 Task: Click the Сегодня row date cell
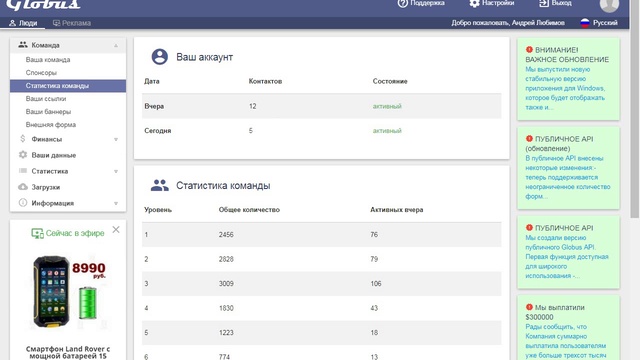pyautogui.click(x=158, y=131)
